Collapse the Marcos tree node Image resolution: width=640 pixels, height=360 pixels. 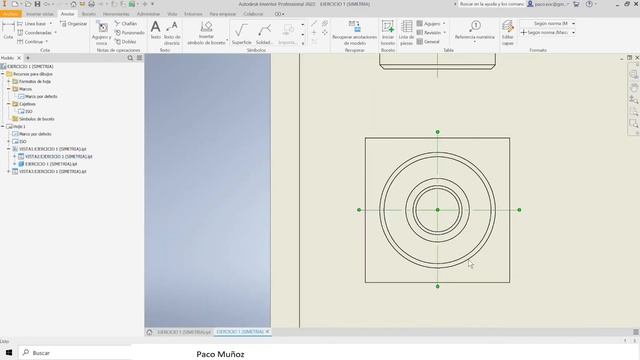[9, 89]
